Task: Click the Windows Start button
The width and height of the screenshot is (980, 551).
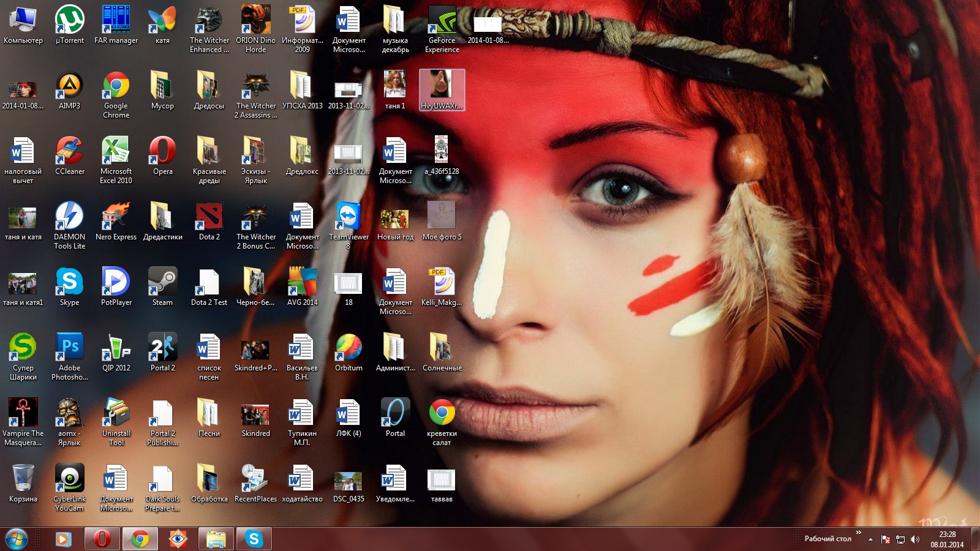Action: coord(17,539)
